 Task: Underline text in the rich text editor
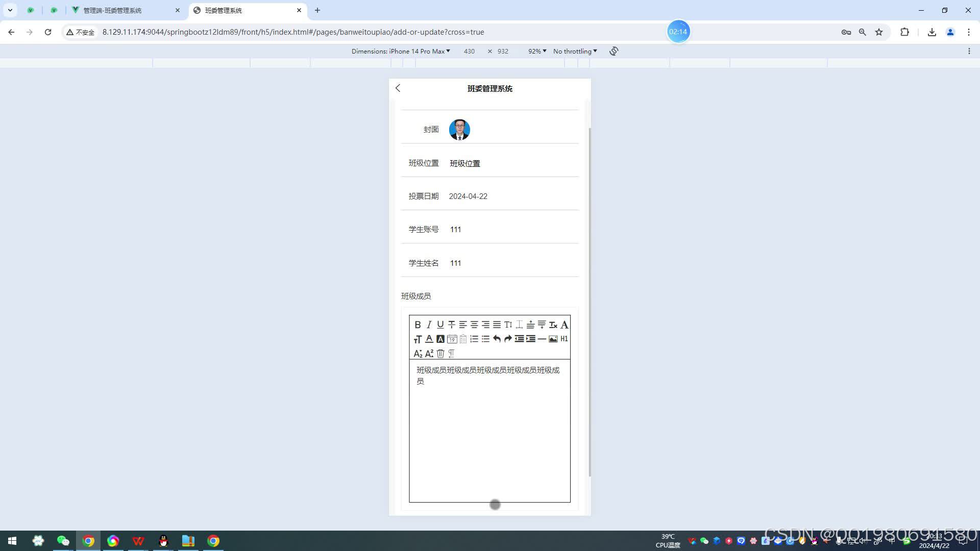click(440, 325)
